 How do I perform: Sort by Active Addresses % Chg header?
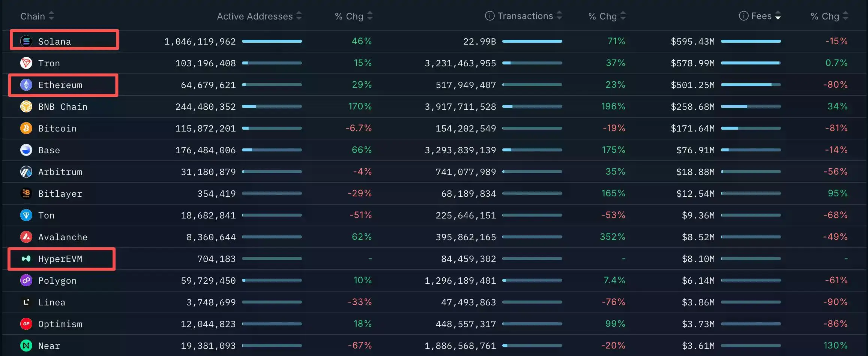349,16
